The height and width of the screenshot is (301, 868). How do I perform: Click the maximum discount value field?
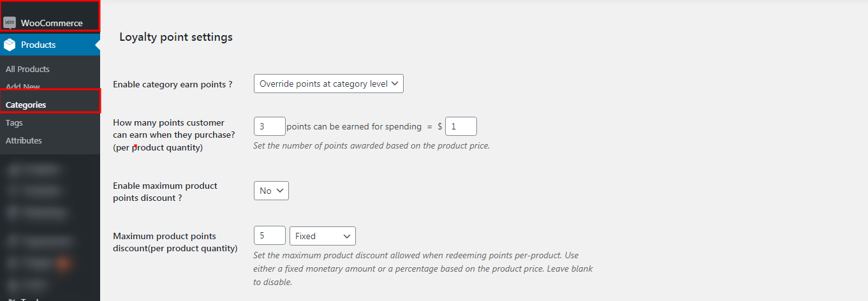coord(269,236)
